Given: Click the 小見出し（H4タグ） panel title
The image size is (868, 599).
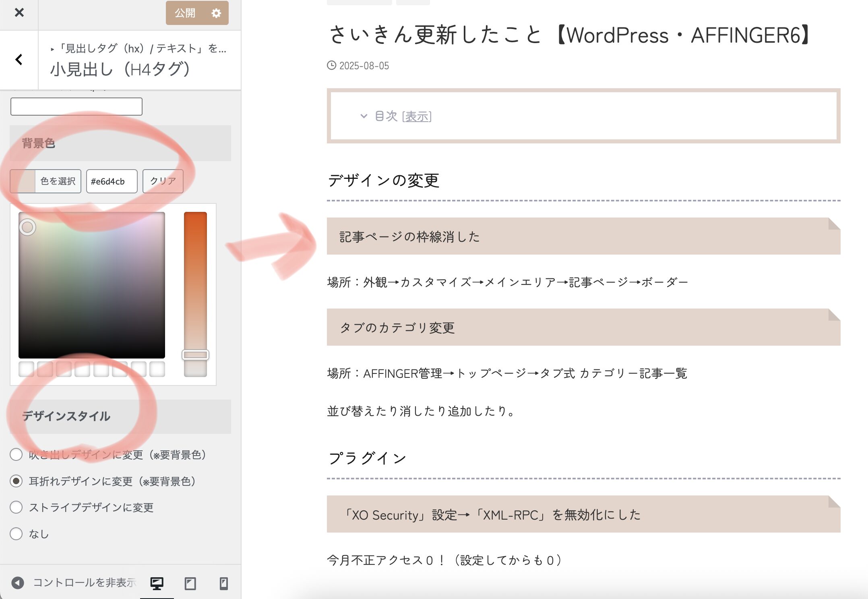Looking at the screenshot, I should click(x=120, y=69).
